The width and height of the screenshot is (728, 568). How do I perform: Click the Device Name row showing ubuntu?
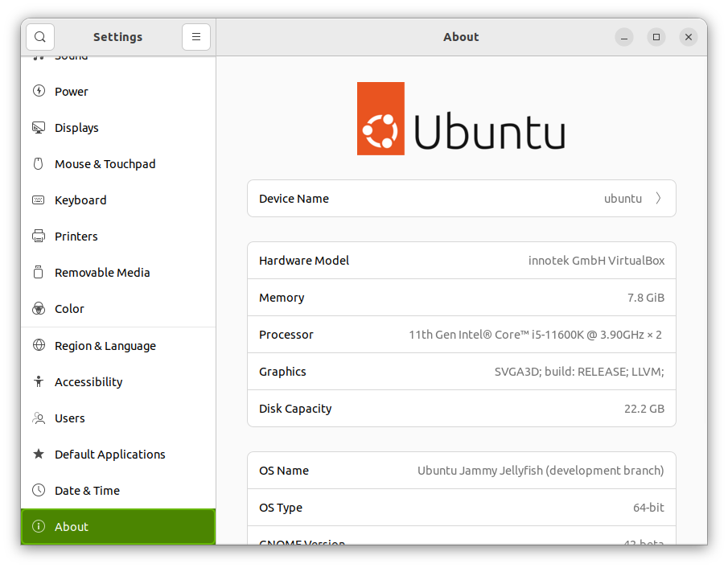(461, 198)
